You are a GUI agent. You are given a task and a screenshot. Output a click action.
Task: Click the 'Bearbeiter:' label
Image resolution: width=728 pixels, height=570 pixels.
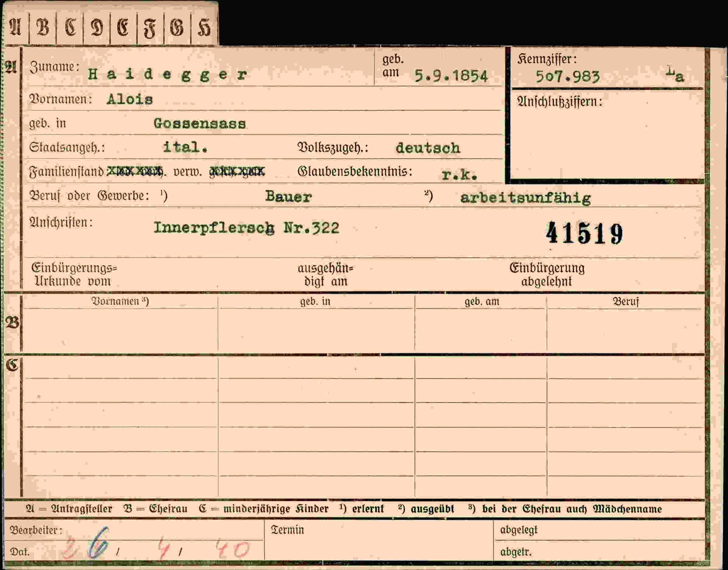click(x=36, y=530)
